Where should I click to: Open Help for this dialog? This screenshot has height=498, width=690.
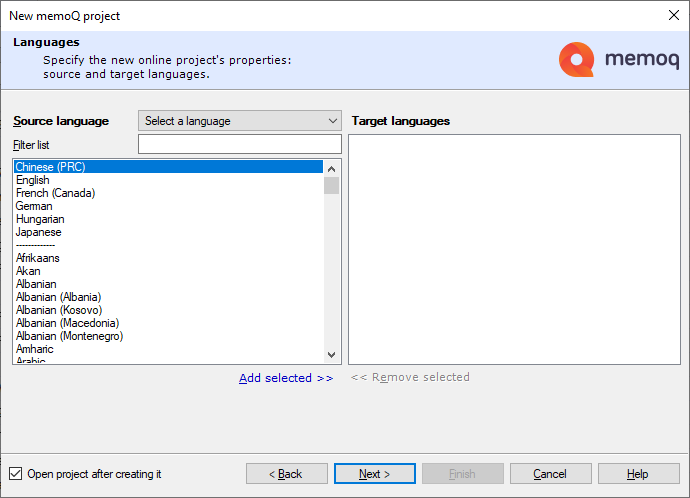click(638, 474)
